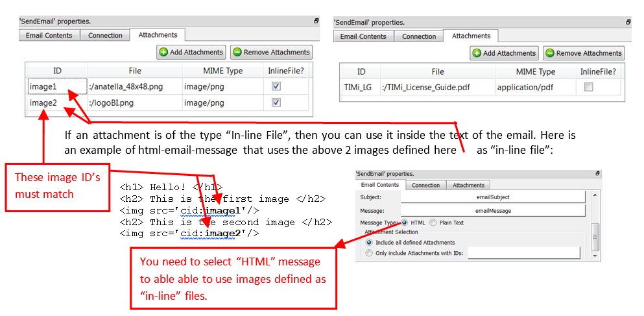
Task: Undock left SendEmail properties panel
Action: (316, 21)
